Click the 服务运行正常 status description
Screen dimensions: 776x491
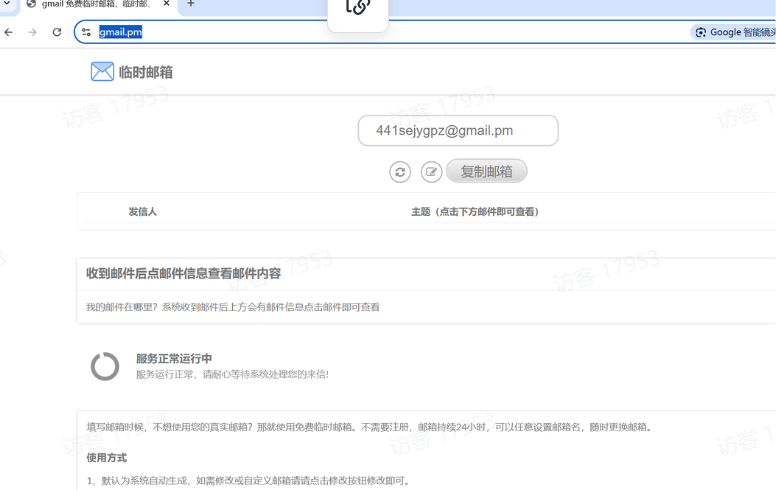click(x=233, y=374)
